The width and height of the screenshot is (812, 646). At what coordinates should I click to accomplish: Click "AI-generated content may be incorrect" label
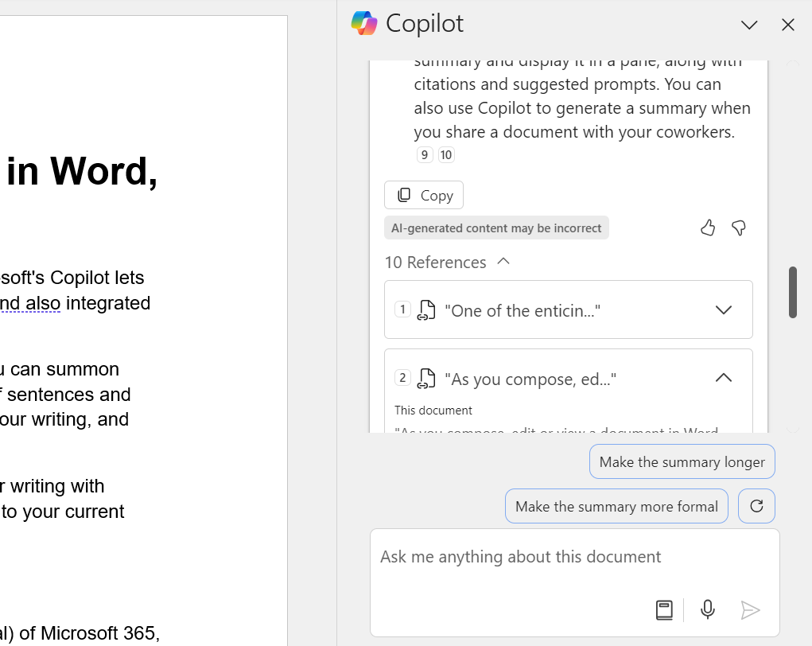pyautogui.click(x=496, y=228)
